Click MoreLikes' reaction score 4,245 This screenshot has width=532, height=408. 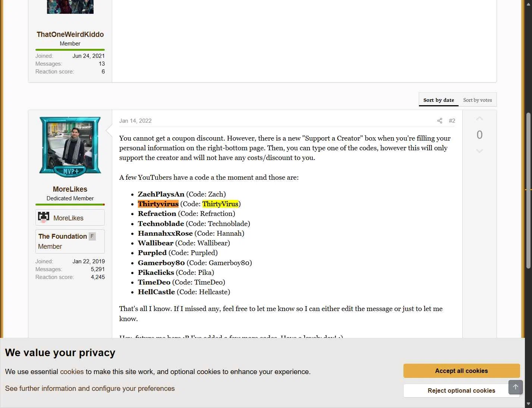click(x=98, y=277)
